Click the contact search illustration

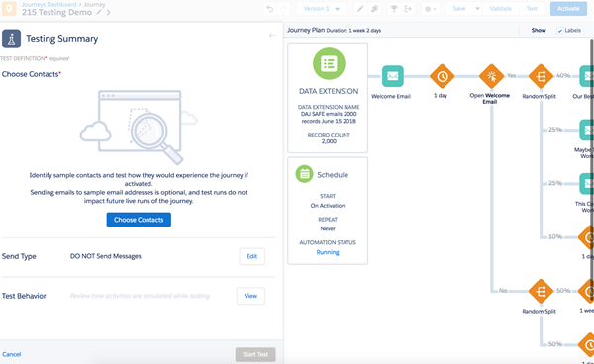click(139, 127)
